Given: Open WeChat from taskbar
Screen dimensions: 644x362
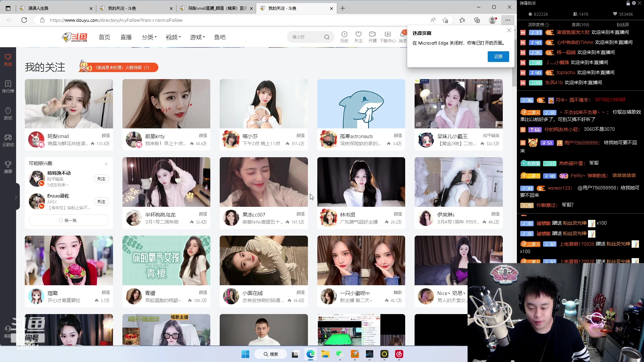Looking at the screenshot, I should (340, 354).
